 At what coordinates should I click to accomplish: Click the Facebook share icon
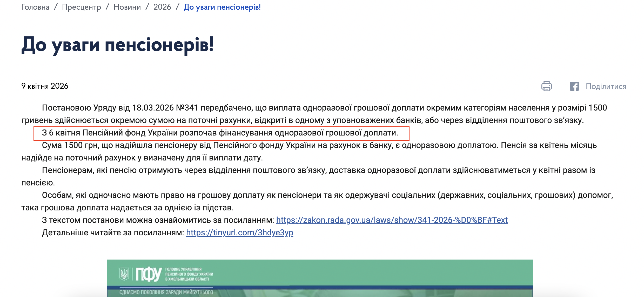pyautogui.click(x=574, y=86)
